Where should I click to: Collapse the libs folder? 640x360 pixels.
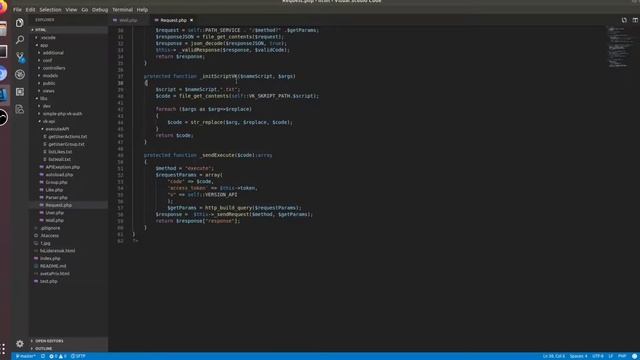(44, 98)
